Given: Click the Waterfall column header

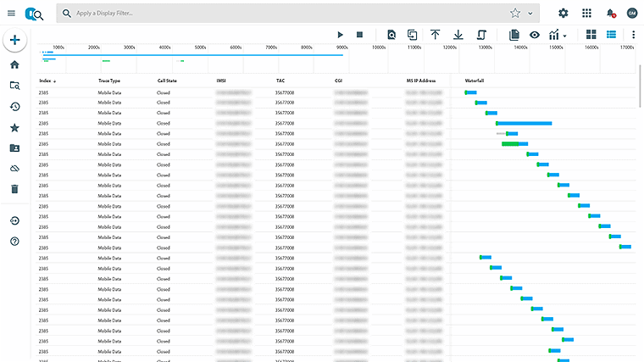Looking at the screenshot, I should pyautogui.click(x=475, y=81).
